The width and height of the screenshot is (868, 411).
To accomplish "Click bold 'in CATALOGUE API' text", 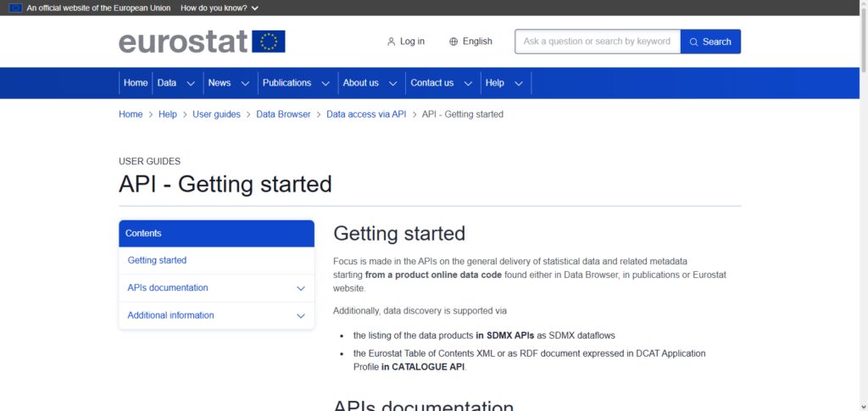I will click(x=424, y=367).
